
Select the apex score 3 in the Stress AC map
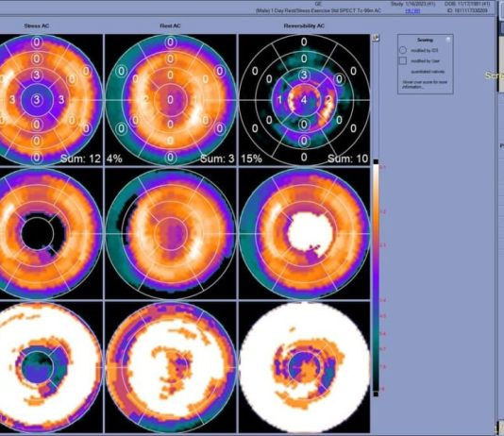[37, 100]
